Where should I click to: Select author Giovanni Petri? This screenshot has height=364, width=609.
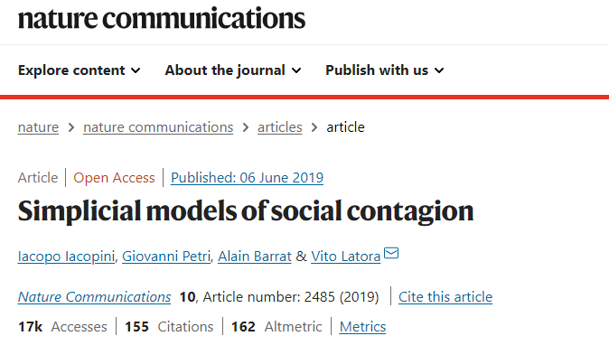(x=168, y=257)
